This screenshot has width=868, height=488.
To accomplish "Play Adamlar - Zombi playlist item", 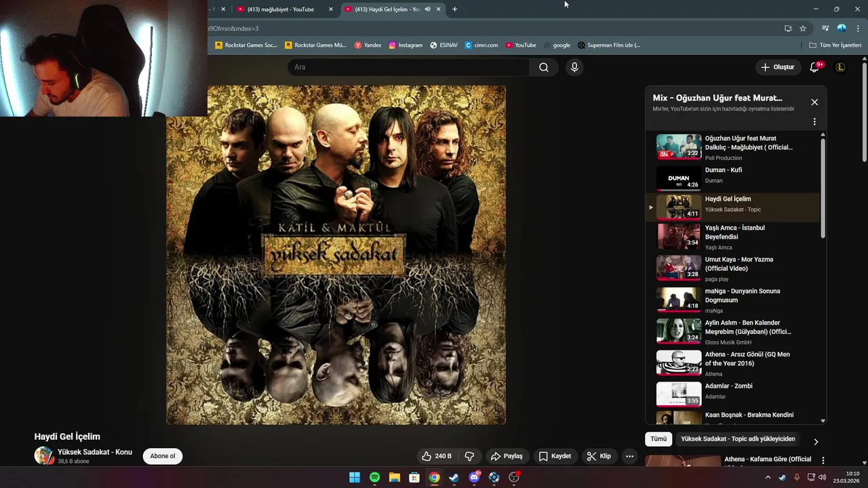I will 733,394.
